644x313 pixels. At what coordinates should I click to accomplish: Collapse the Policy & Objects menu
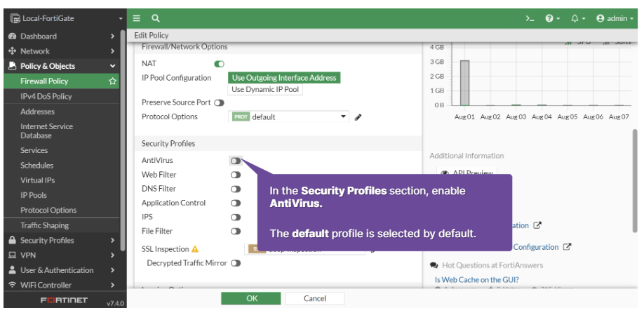click(62, 66)
